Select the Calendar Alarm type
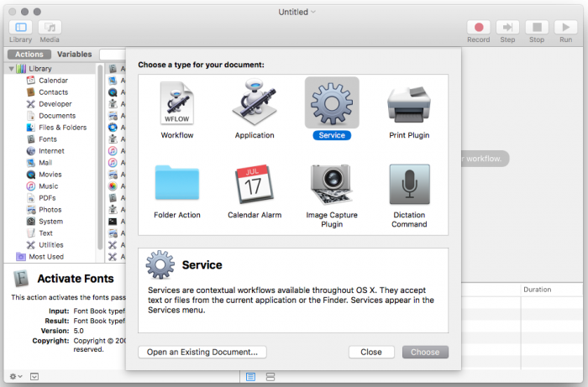This screenshot has height=387, width=588. [255, 191]
